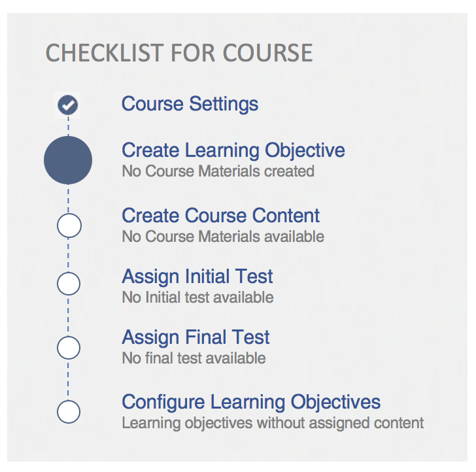This screenshot has width=476, height=472.
Task: Select the step circle next to Assign Initial Test
Action: 69,284
